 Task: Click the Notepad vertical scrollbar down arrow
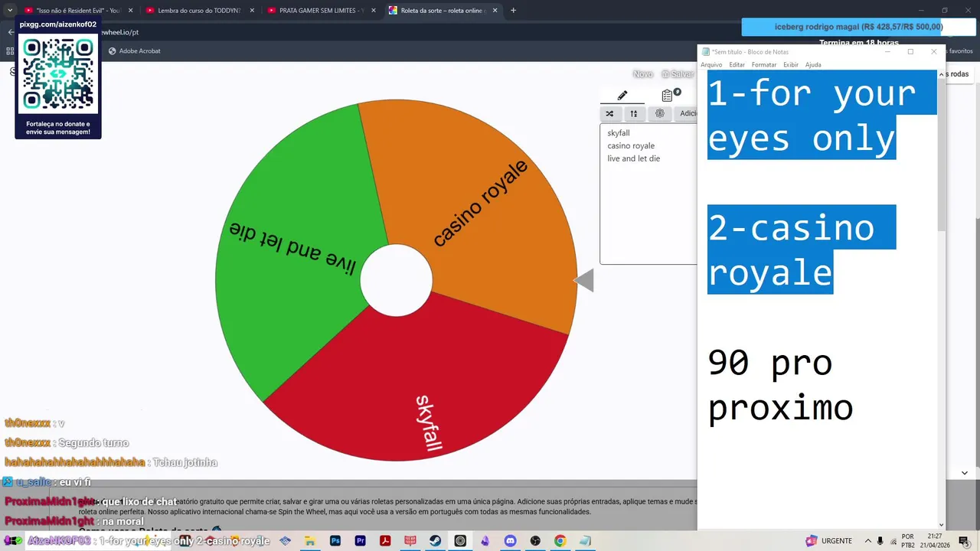coord(941,524)
